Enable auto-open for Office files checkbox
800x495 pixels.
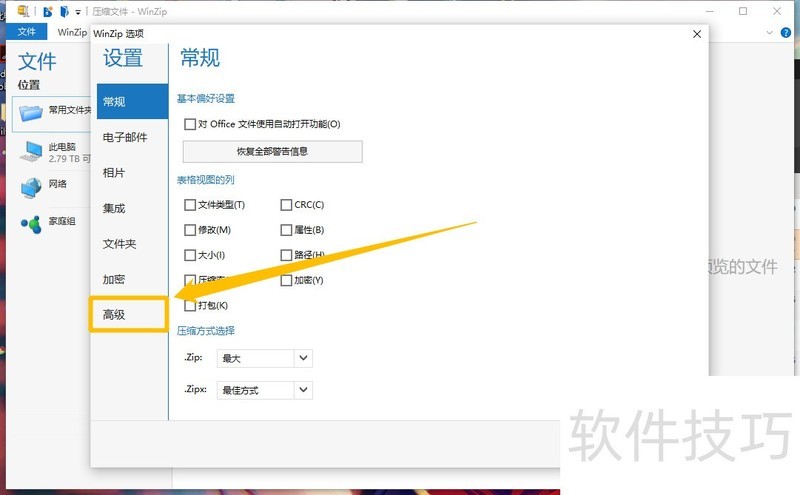pos(190,124)
